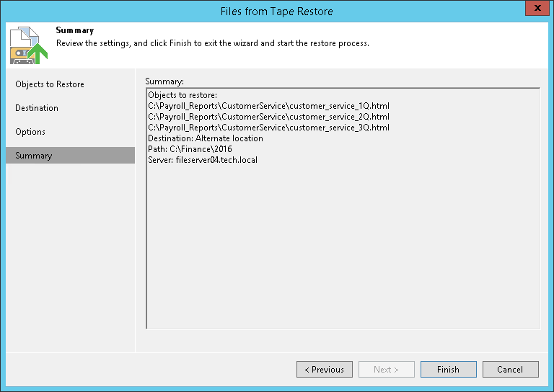Cancel the restore wizard
554x392 pixels.
click(x=510, y=370)
